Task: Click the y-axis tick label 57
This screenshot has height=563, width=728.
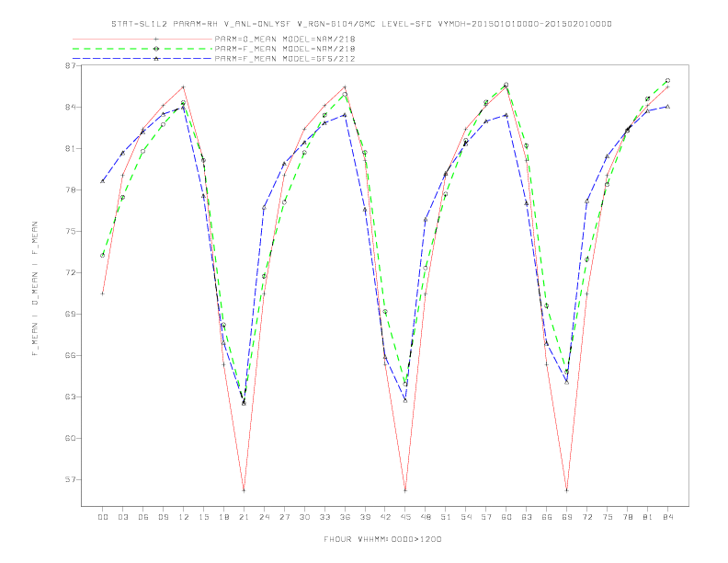Action: point(70,479)
